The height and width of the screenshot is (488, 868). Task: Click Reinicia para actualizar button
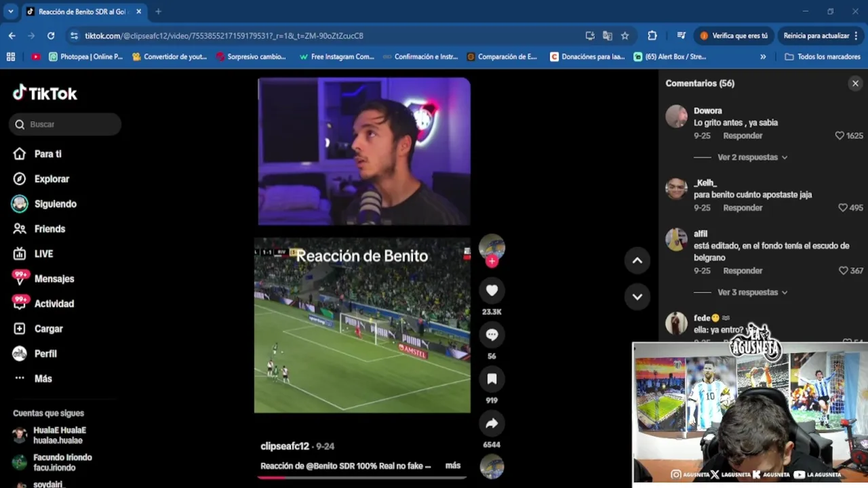click(816, 35)
